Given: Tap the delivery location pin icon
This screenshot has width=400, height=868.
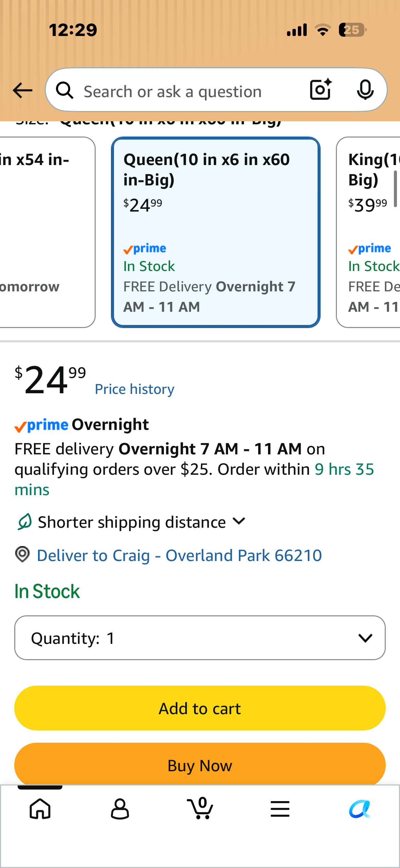Looking at the screenshot, I should pos(22,555).
